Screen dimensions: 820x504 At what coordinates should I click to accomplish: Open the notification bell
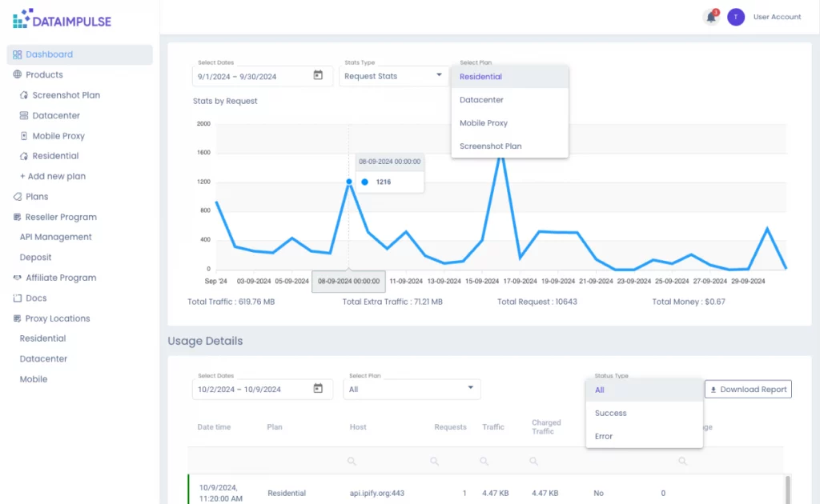pos(711,16)
